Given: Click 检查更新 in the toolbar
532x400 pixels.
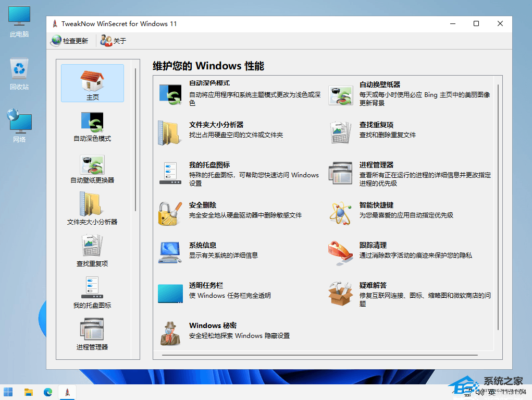Looking at the screenshot, I should pyautogui.click(x=69, y=41).
